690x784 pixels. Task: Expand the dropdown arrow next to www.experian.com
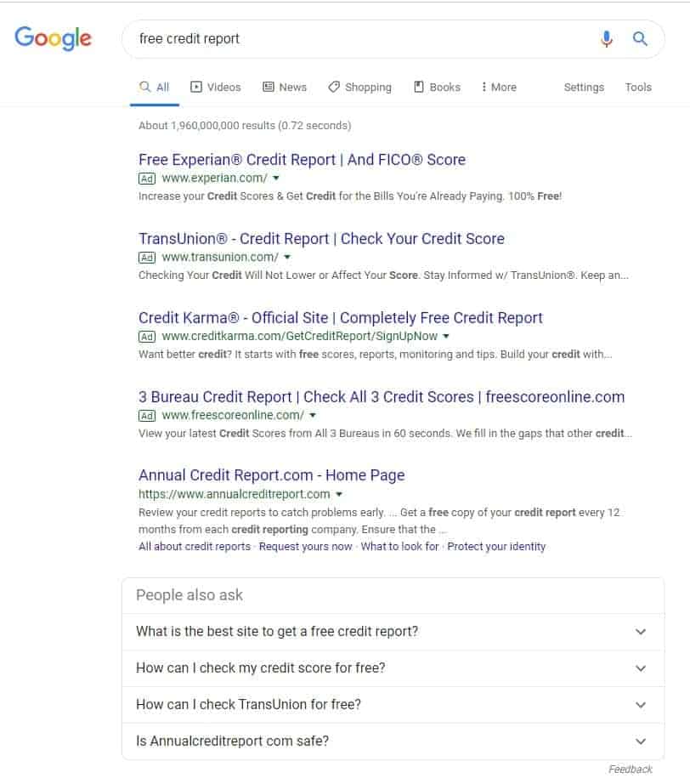point(276,178)
